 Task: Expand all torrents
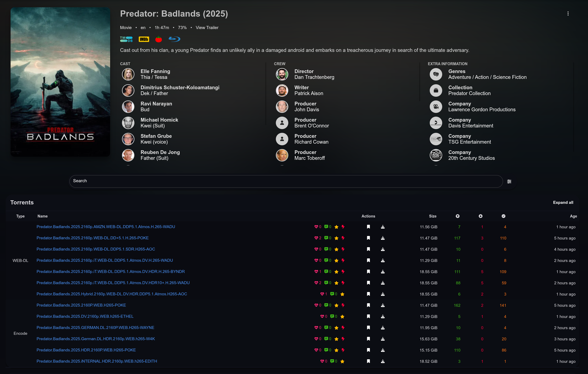click(x=563, y=203)
